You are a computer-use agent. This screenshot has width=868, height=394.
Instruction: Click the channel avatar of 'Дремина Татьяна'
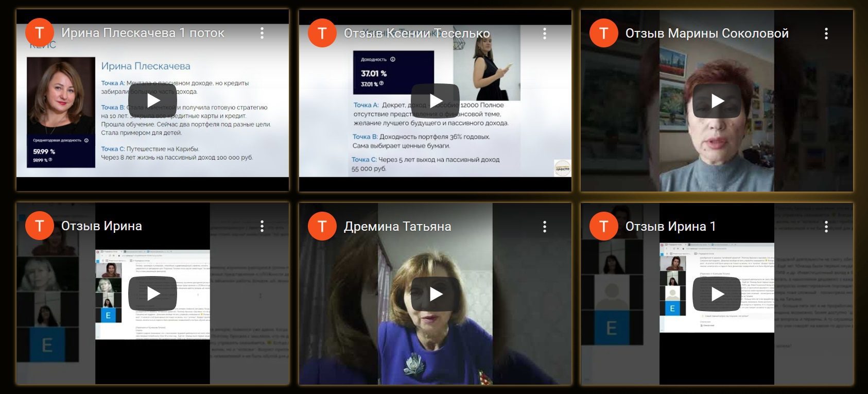[x=322, y=226]
